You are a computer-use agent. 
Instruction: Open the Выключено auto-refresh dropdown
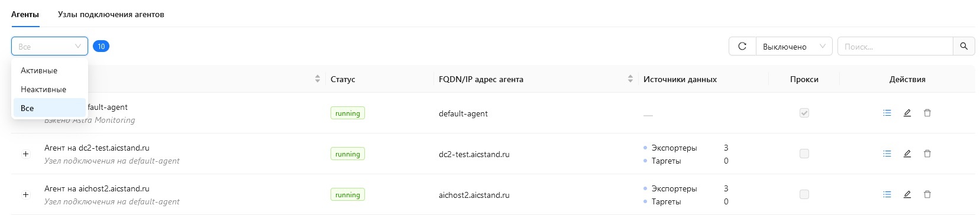(794, 46)
